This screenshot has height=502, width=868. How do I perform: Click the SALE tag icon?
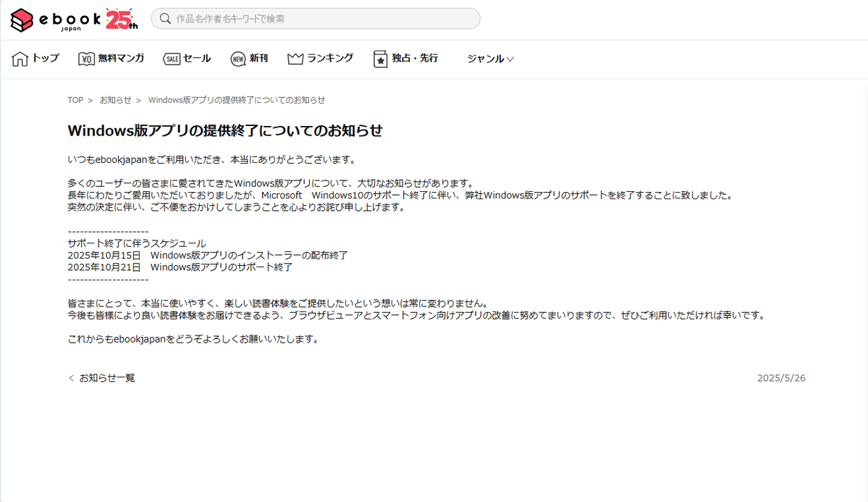[172, 59]
